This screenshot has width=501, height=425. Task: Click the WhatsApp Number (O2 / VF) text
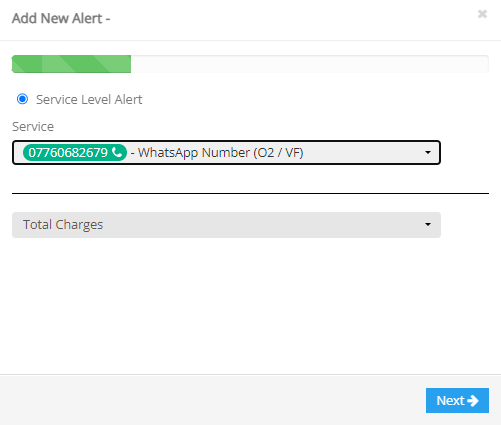pyautogui.click(x=220, y=153)
